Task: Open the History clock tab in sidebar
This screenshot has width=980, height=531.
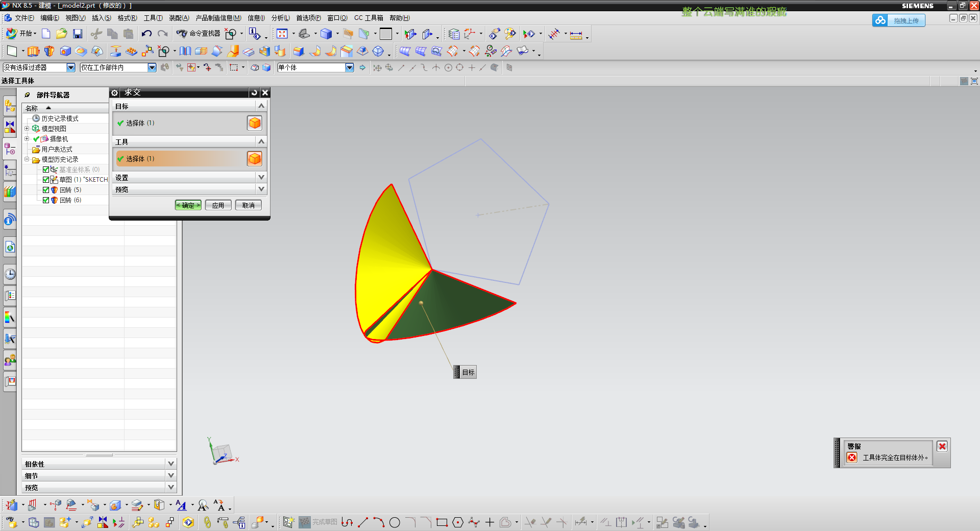Action: pyautogui.click(x=10, y=274)
